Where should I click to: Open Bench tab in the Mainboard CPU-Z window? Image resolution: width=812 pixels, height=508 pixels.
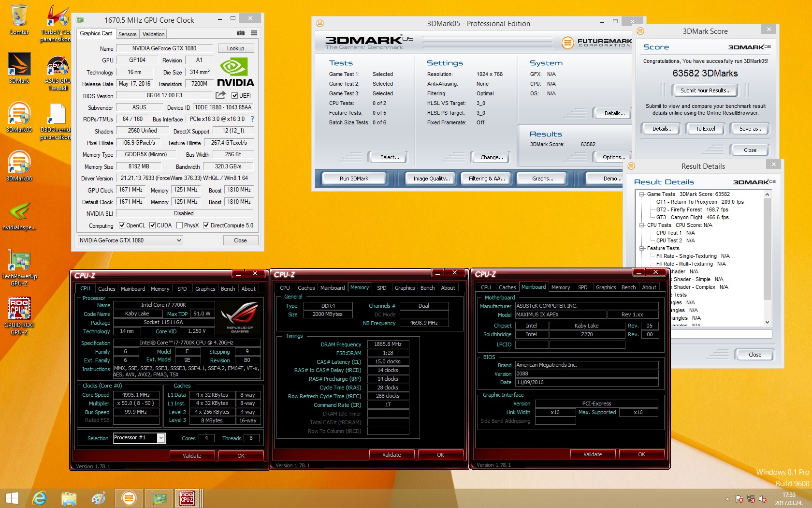(x=628, y=287)
